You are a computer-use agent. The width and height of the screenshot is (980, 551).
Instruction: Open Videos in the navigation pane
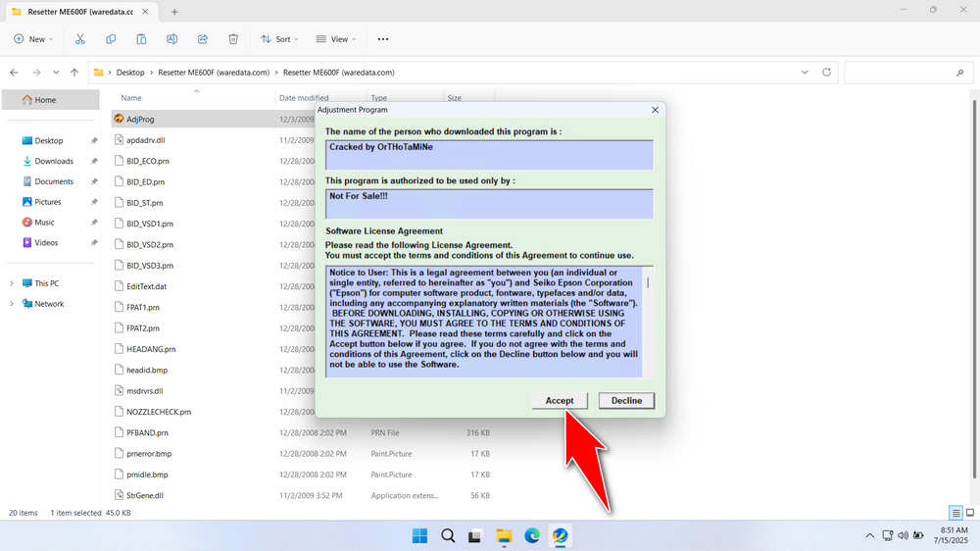46,243
